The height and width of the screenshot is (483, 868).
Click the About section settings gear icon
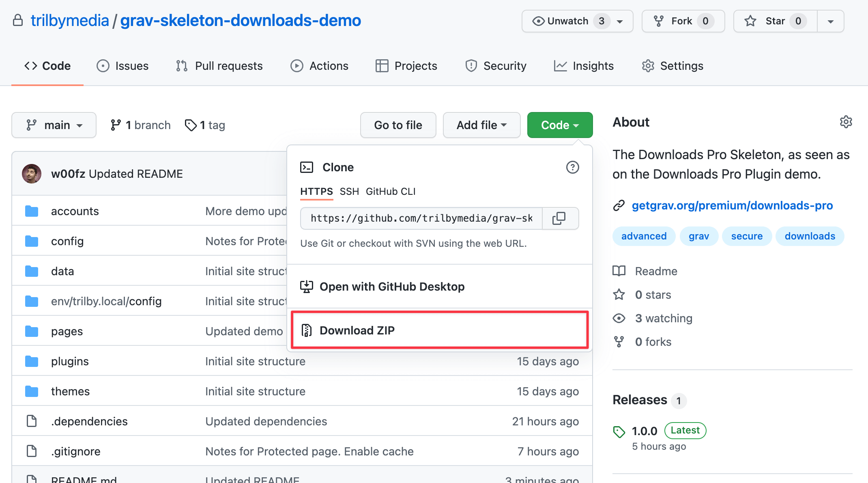(x=846, y=122)
